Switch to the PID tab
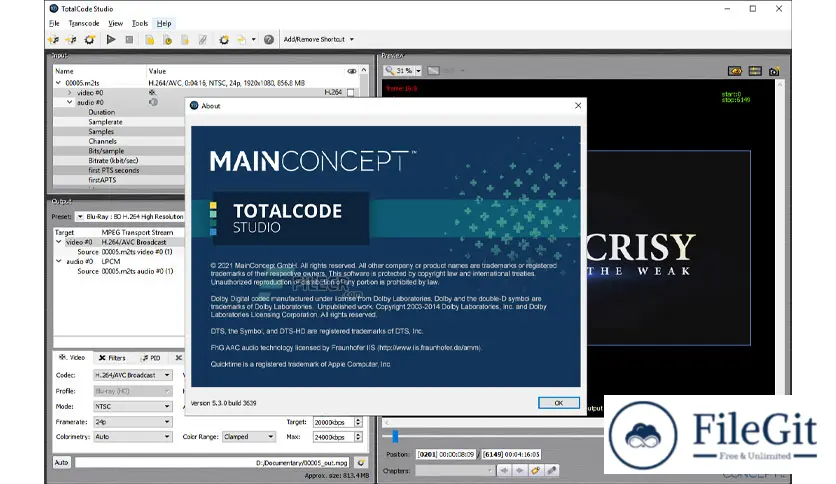 click(x=151, y=358)
